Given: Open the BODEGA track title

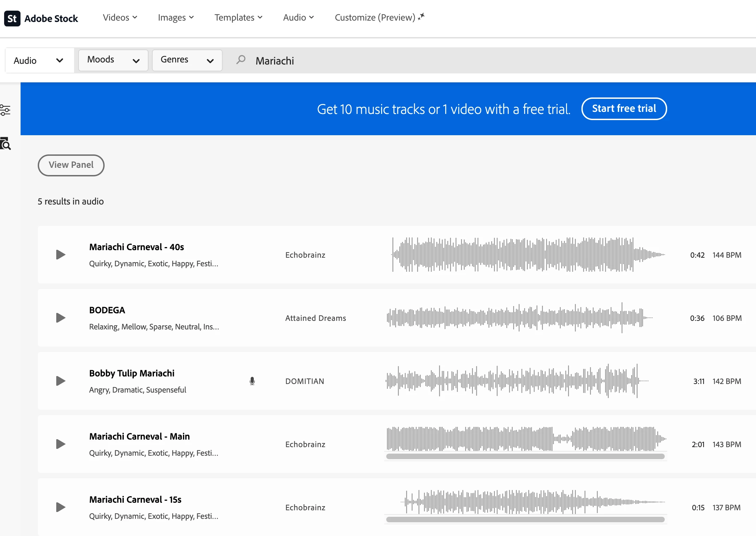Looking at the screenshot, I should (x=107, y=310).
